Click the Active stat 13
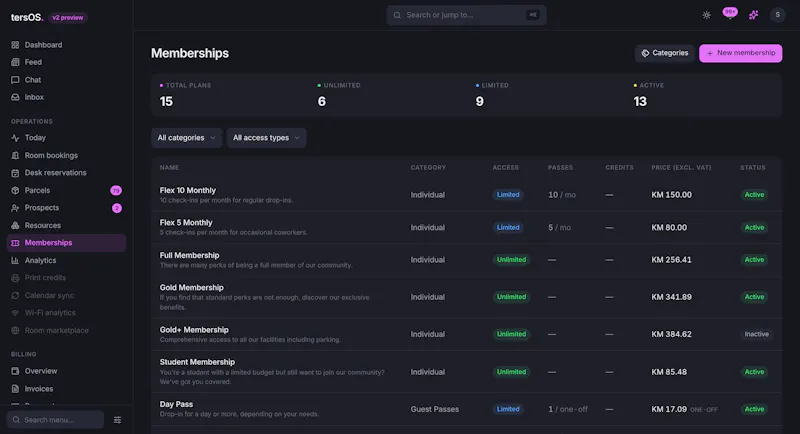Screen dimensions: 800x434 (640, 101)
